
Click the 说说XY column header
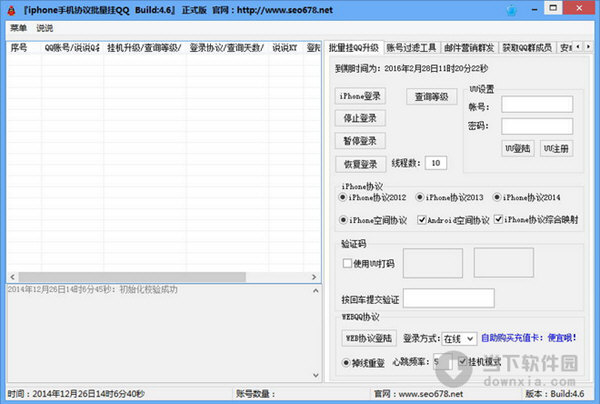coord(285,48)
